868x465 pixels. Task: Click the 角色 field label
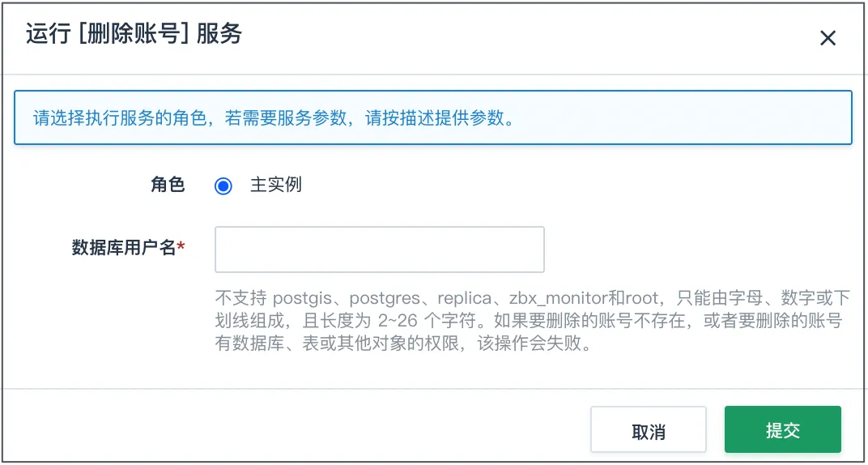[x=167, y=186]
